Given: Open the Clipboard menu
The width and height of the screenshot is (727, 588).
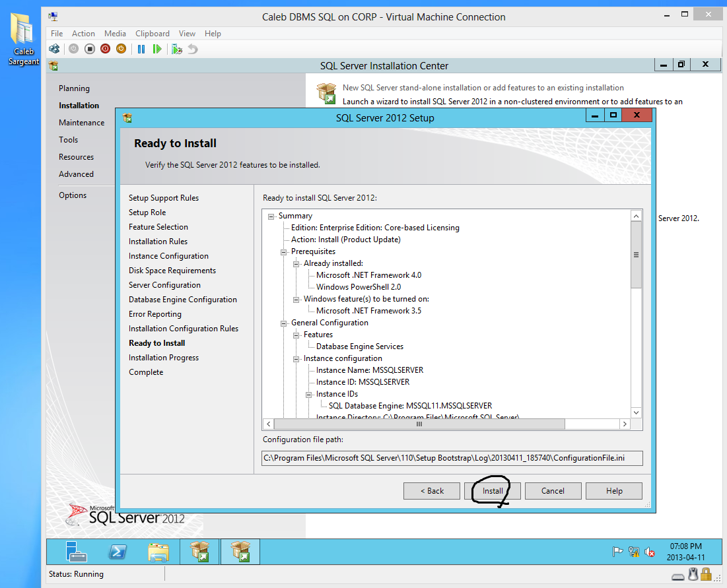Looking at the screenshot, I should click(152, 34).
